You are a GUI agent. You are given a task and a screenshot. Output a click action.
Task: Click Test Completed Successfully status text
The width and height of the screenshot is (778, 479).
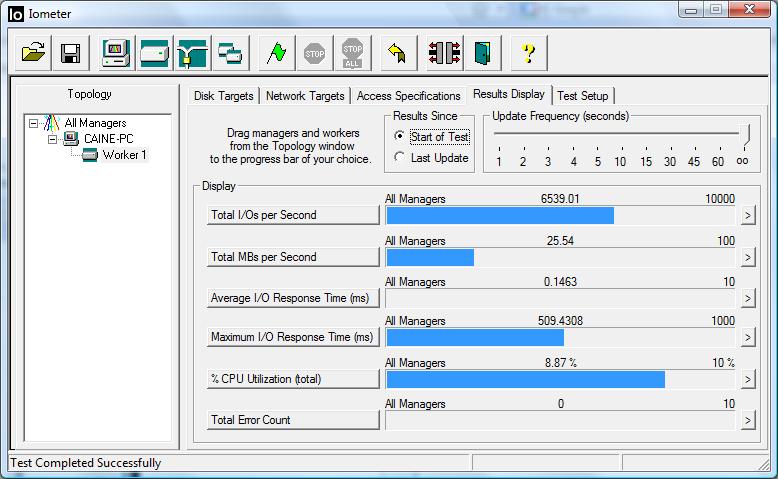click(86, 463)
